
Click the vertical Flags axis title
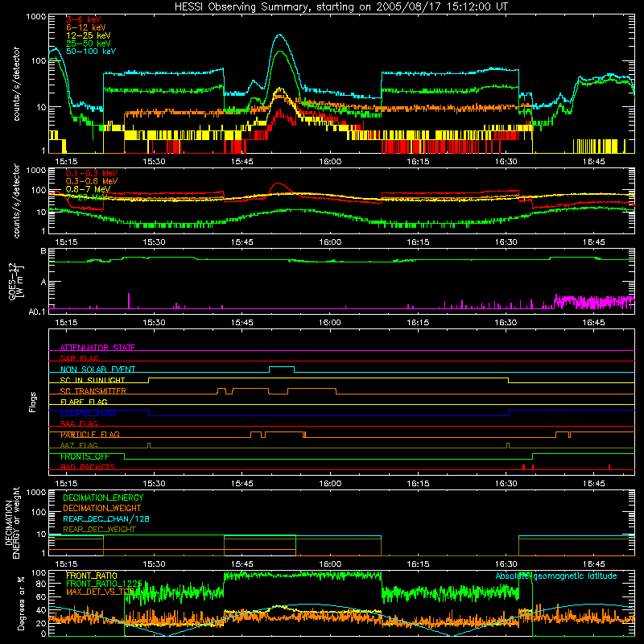coord(32,402)
